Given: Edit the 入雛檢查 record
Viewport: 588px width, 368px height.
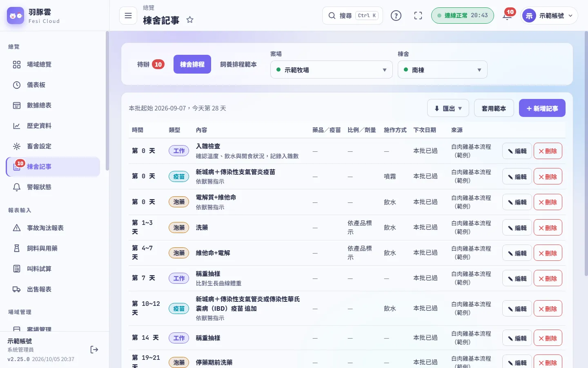Looking at the screenshot, I should point(517,151).
